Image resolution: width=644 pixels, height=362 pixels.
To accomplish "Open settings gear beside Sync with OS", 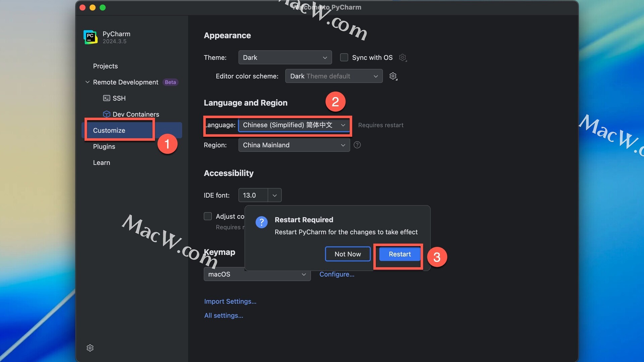I will click(403, 58).
